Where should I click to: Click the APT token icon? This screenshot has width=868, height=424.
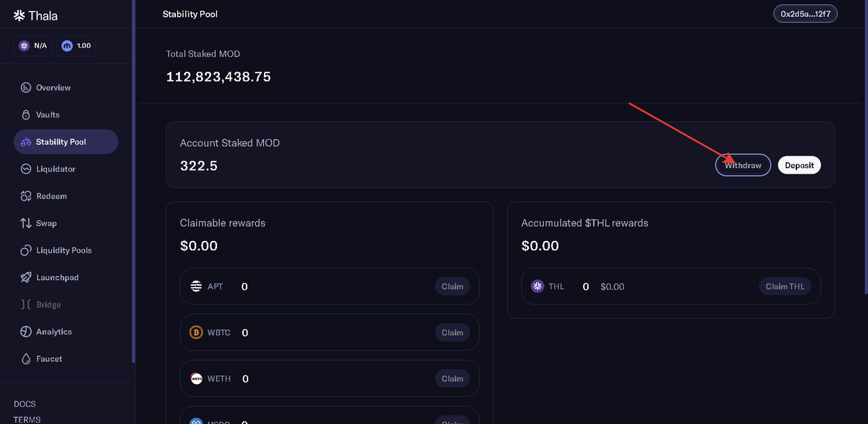pos(196,287)
